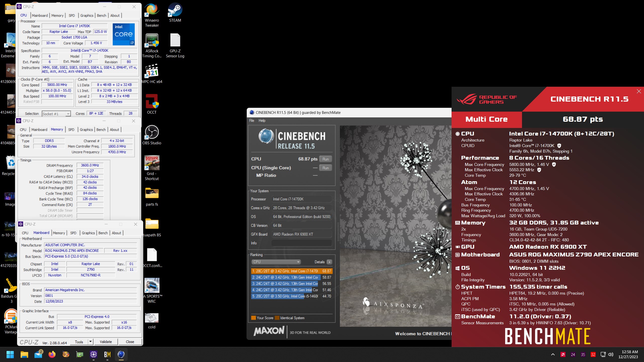This screenshot has height=362, width=644.
Task: Select ranking entry with score 58.87
Action: point(292,277)
